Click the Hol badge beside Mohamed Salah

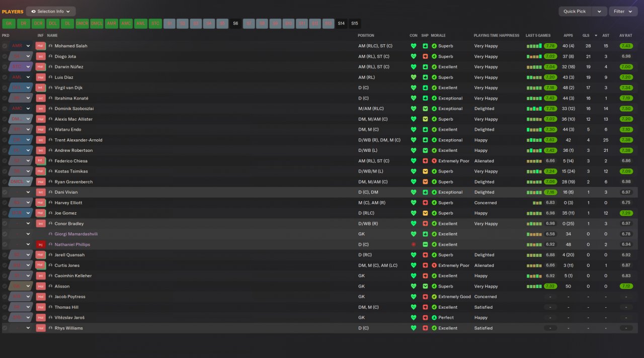point(41,46)
